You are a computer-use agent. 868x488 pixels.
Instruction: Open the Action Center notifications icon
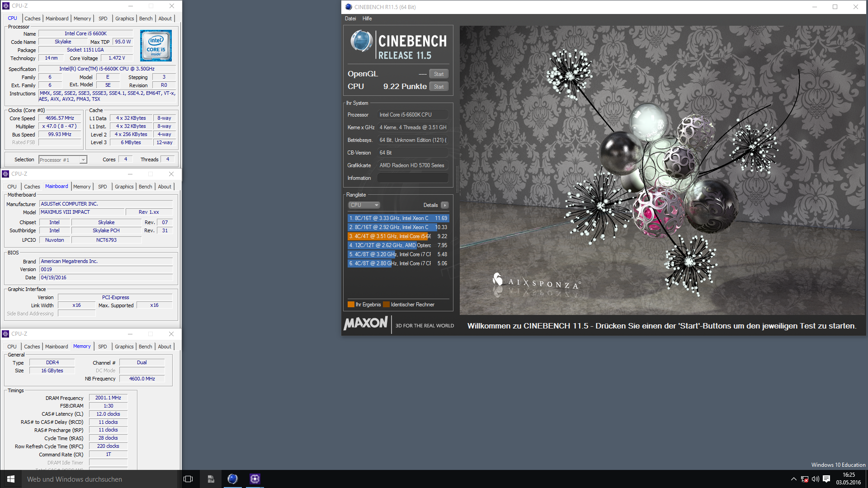click(x=826, y=479)
